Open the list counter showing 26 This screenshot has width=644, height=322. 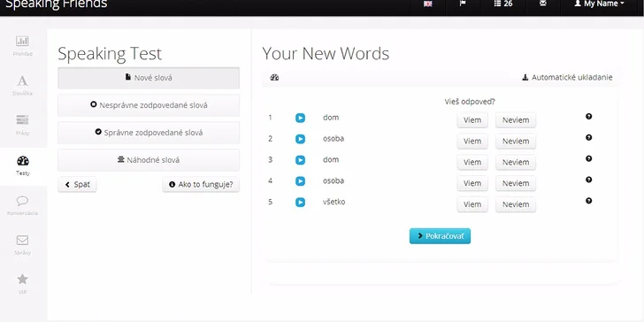tap(503, 4)
